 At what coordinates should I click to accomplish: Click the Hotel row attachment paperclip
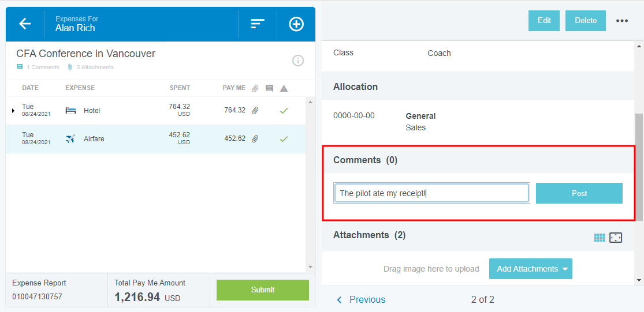(x=255, y=110)
